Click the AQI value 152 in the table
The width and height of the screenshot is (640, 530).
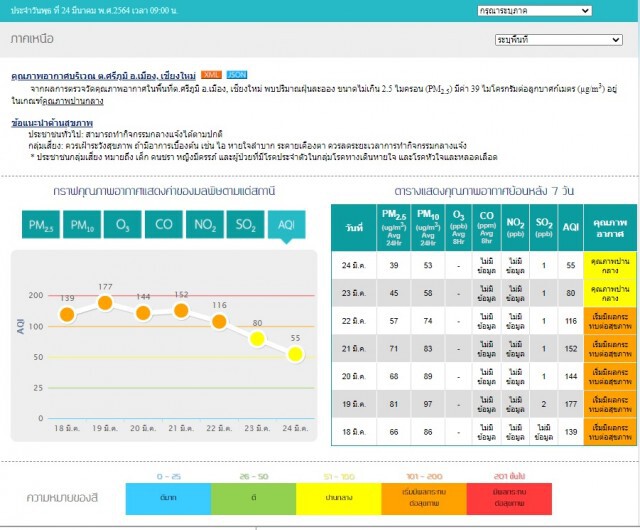pyautogui.click(x=571, y=349)
